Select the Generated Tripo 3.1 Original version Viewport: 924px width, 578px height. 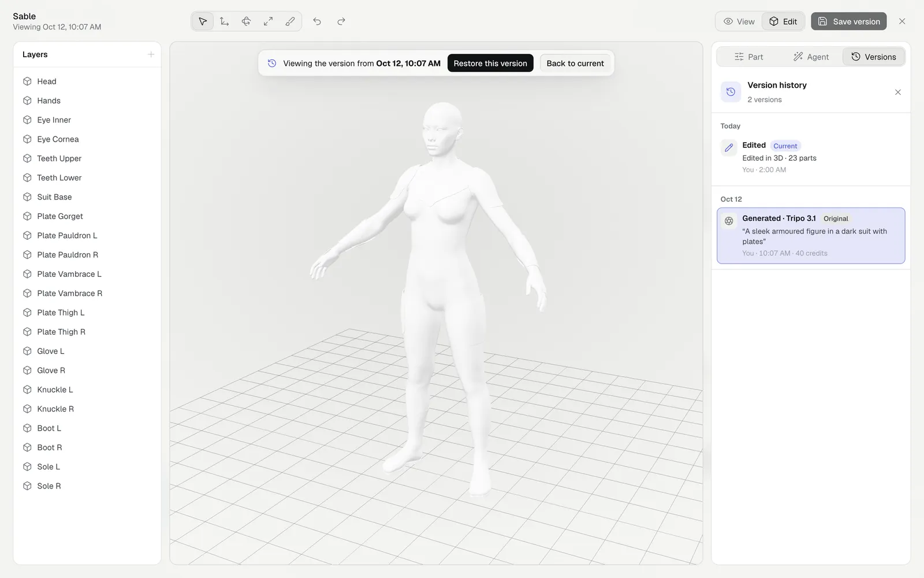click(x=811, y=236)
